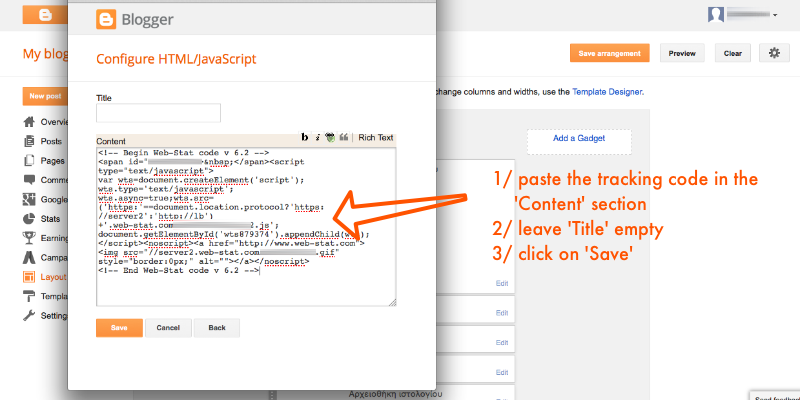
Task: Insert blockquote using quotation mark icon
Action: (344, 137)
